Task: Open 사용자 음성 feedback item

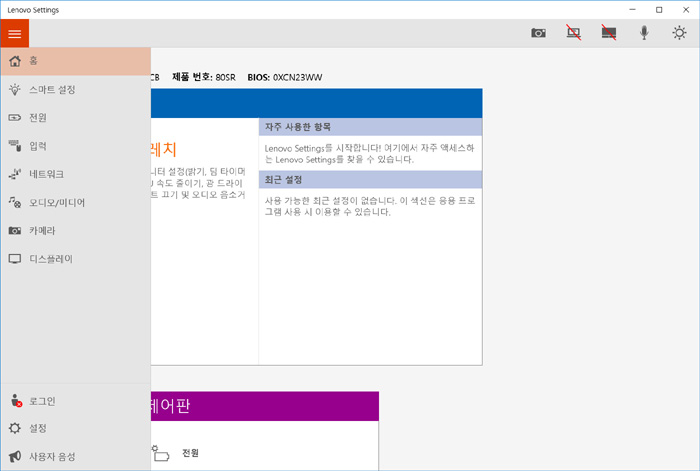Action: click(75, 456)
